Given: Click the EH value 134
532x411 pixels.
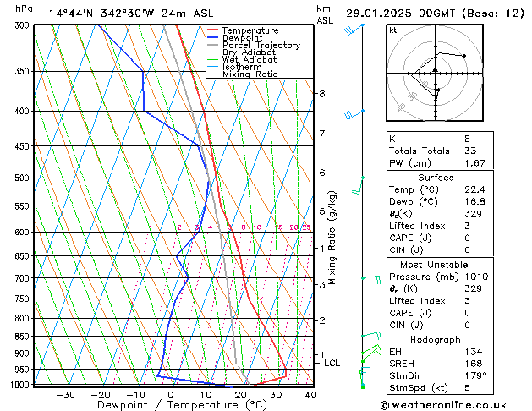Looking at the screenshot, I should [474, 352].
